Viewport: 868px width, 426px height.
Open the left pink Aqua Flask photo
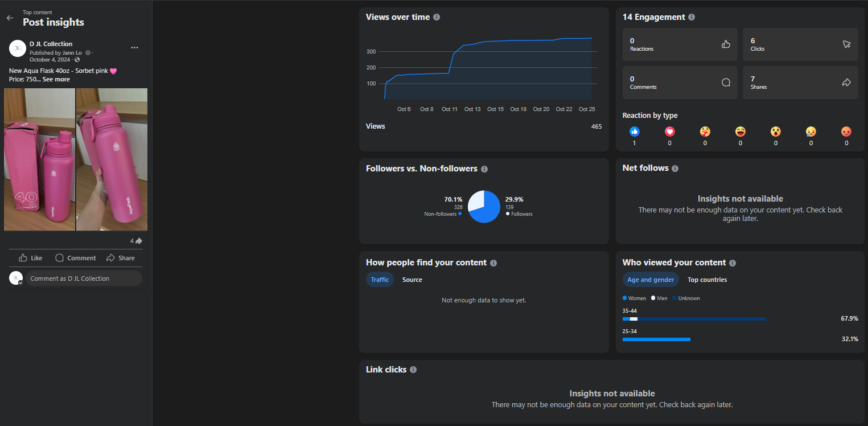click(40, 159)
